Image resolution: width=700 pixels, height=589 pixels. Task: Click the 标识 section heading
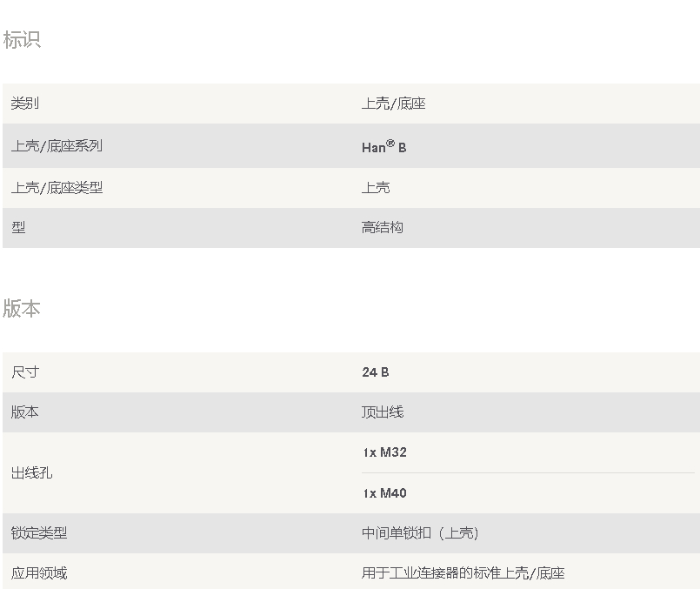22,40
